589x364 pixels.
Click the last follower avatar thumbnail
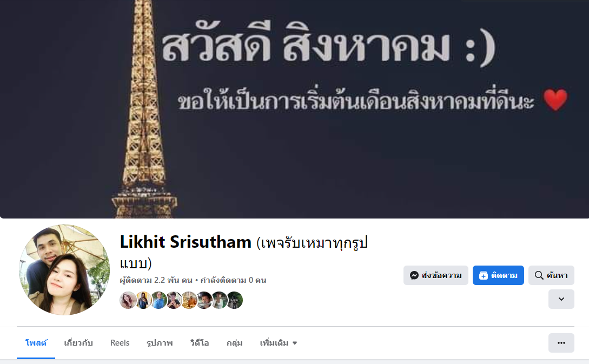click(235, 300)
